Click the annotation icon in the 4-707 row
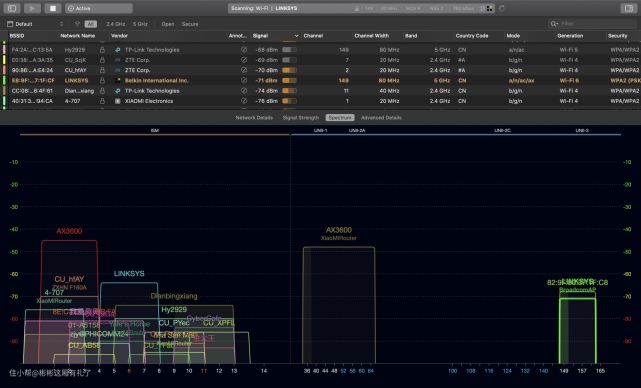Image resolution: width=641 pixels, height=388 pixels. point(244,101)
